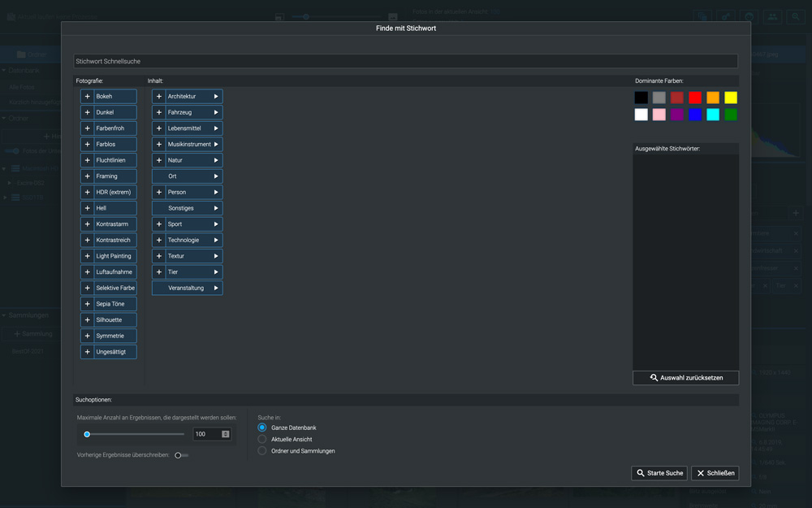Add the Sport keyword with its plus icon
This screenshot has height=508, width=812.
point(159,224)
